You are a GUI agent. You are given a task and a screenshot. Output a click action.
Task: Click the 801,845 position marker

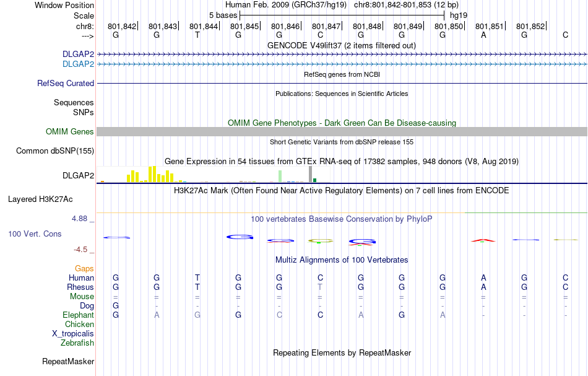point(245,26)
